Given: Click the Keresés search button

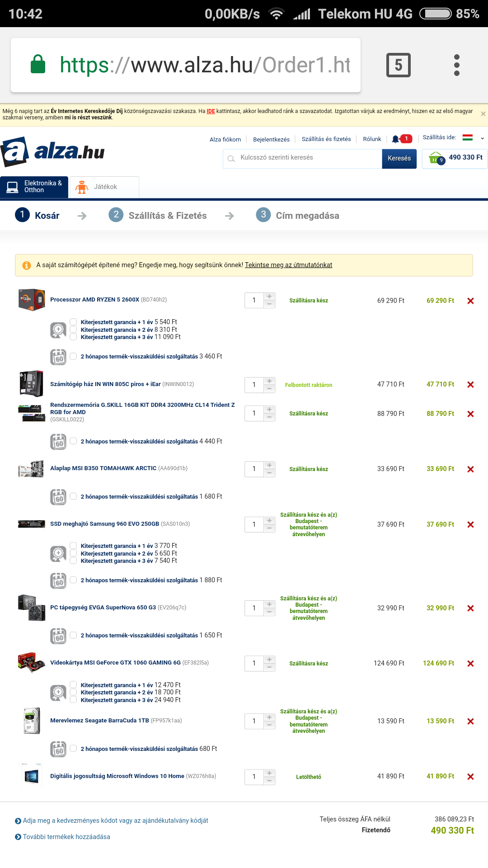Looking at the screenshot, I should tap(399, 158).
